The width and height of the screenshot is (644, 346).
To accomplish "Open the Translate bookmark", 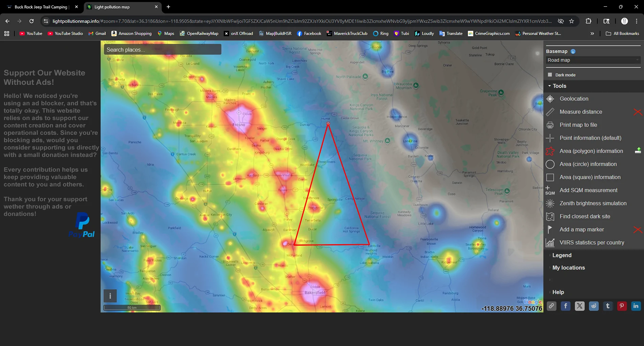I will pos(451,34).
